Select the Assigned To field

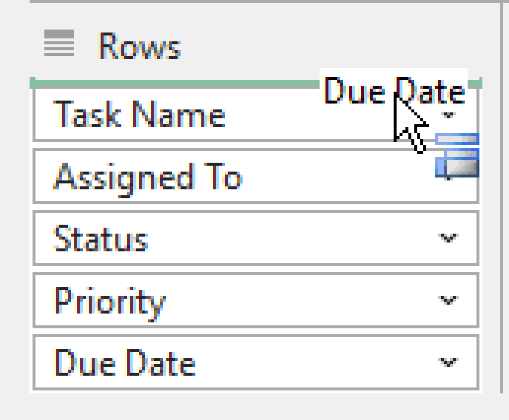click(x=147, y=177)
